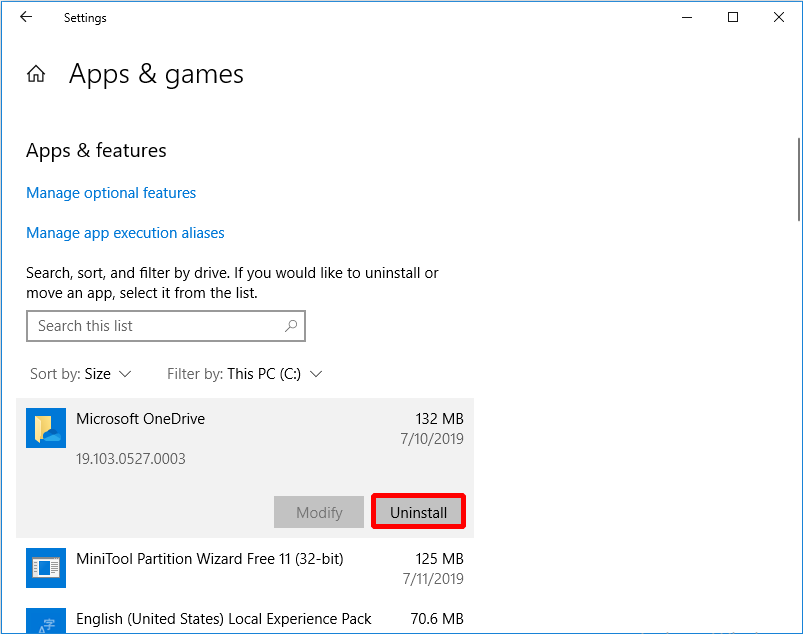Select the Microsoft OneDrive app icon
The image size is (803, 634).
(x=46, y=428)
